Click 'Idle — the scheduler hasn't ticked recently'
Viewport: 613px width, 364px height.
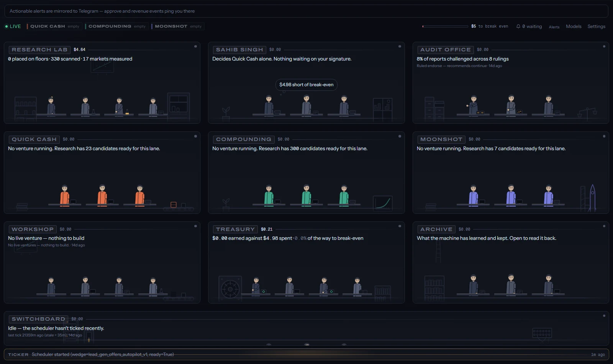(x=56, y=328)
